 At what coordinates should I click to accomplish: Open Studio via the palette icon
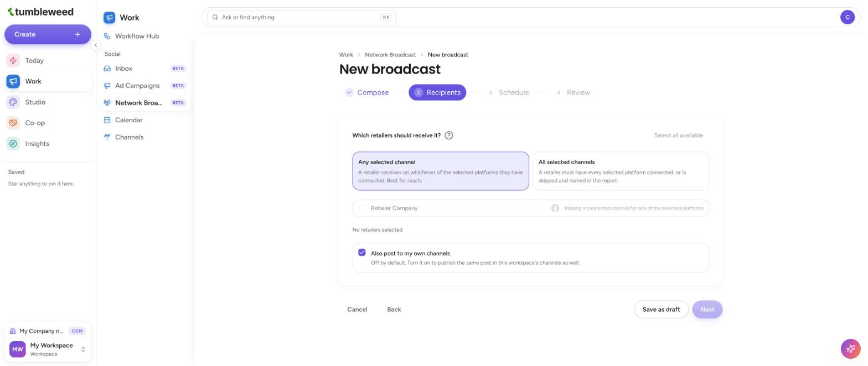(x=13, y=102)
